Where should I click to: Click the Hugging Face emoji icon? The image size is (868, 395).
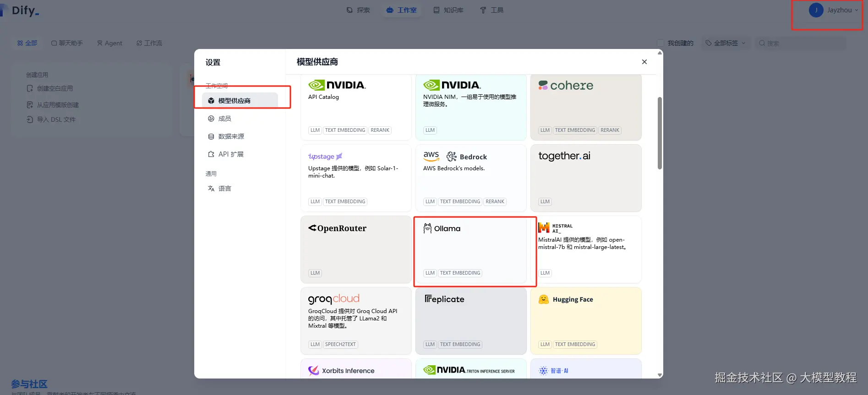544,299
